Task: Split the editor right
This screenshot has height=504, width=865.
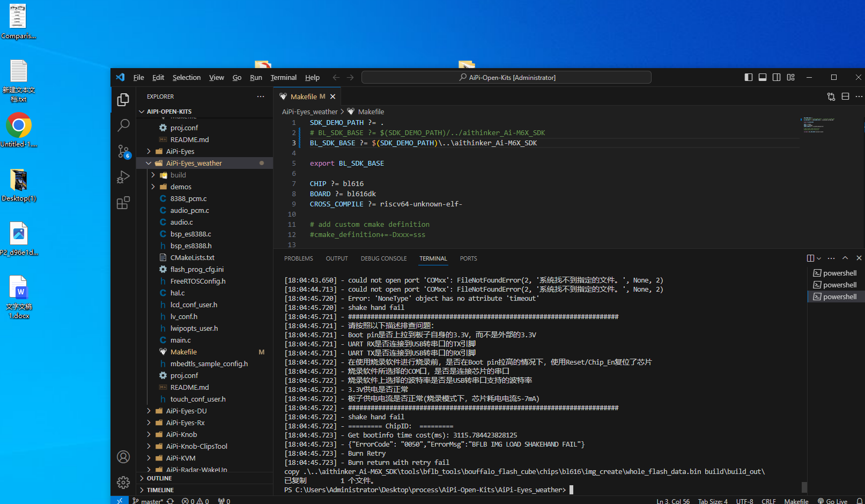Action: coord(845,97)
